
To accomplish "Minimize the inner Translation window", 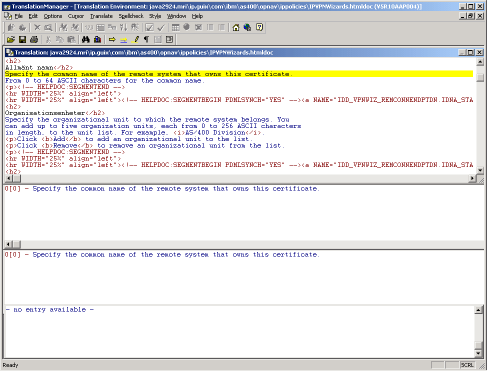I will [x=462, y=52].
